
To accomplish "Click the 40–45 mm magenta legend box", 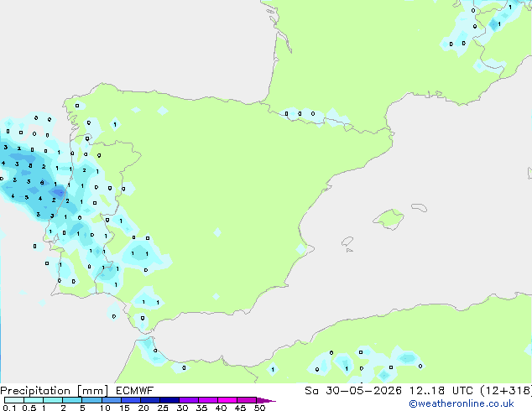I will [227, 400].
